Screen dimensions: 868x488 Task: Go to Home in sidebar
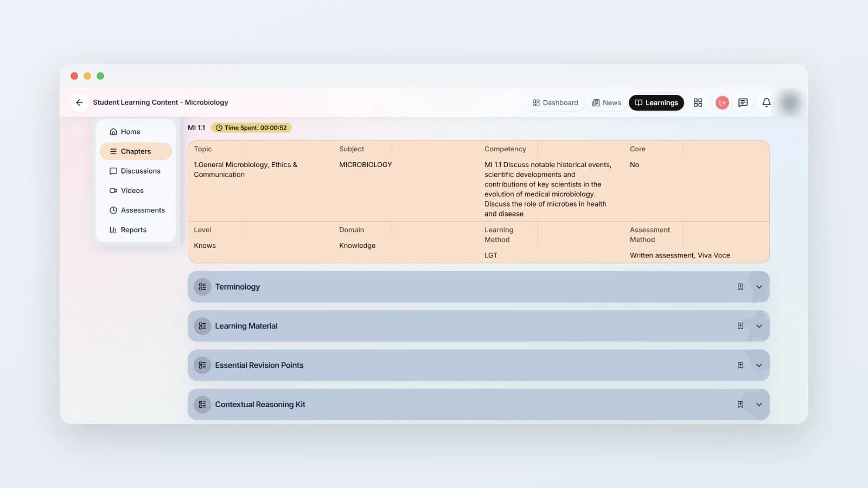point(136,132)
